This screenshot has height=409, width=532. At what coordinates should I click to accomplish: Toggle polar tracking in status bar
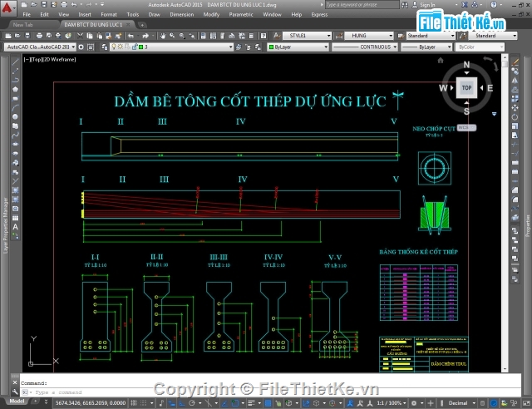(x=192, y=403)
